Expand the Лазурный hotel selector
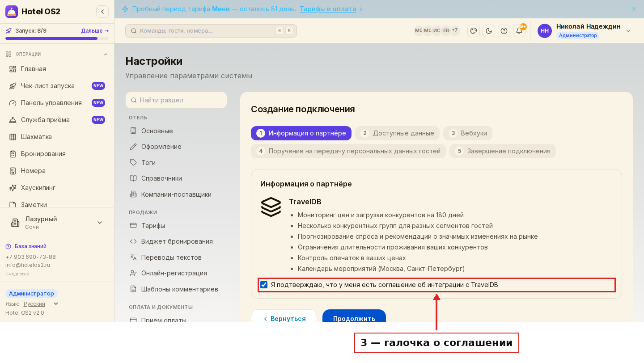The width and height of the screenshot is (644, 363). [57, 223]
